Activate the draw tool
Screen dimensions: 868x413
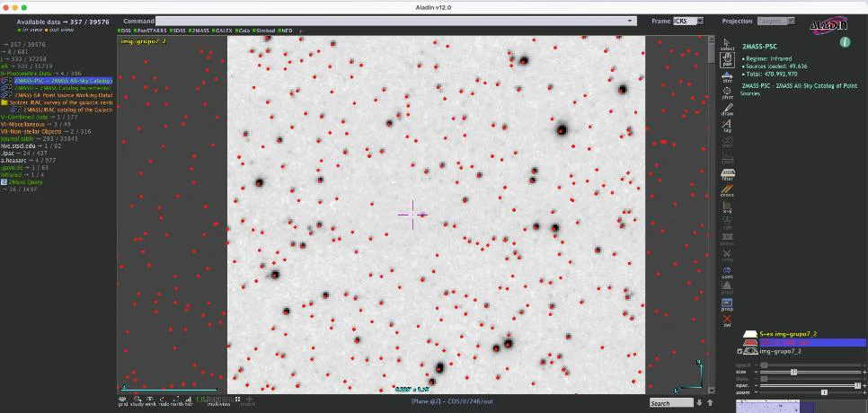point(727,109)
